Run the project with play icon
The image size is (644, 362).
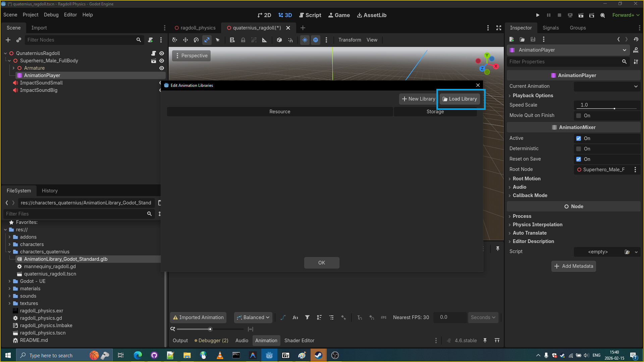click(x=538, y=15)
